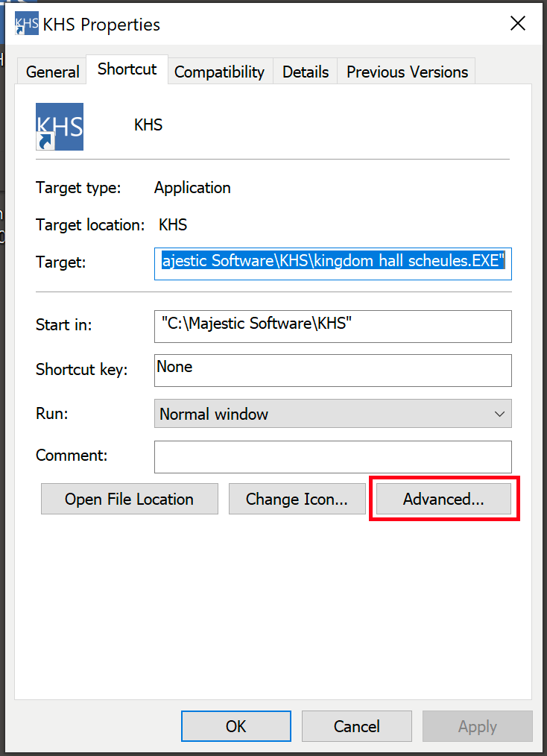The height and width of the screenshot is (756, 547).
Task: Click the 'KHS' target location value
Action: tap(173, 224)
